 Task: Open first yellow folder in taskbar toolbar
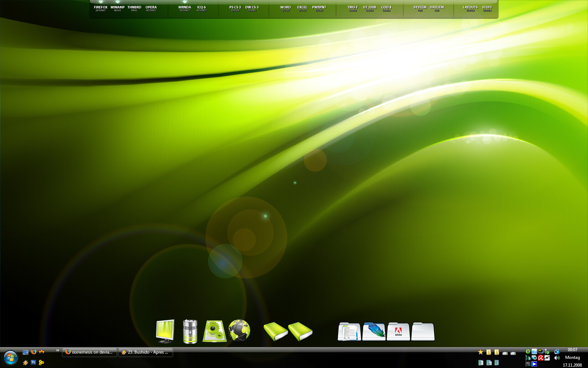tap(489, 352)
